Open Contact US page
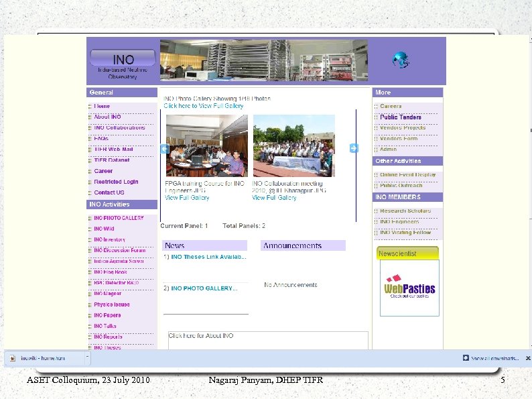The image size is (532, 399). [109, 192]
